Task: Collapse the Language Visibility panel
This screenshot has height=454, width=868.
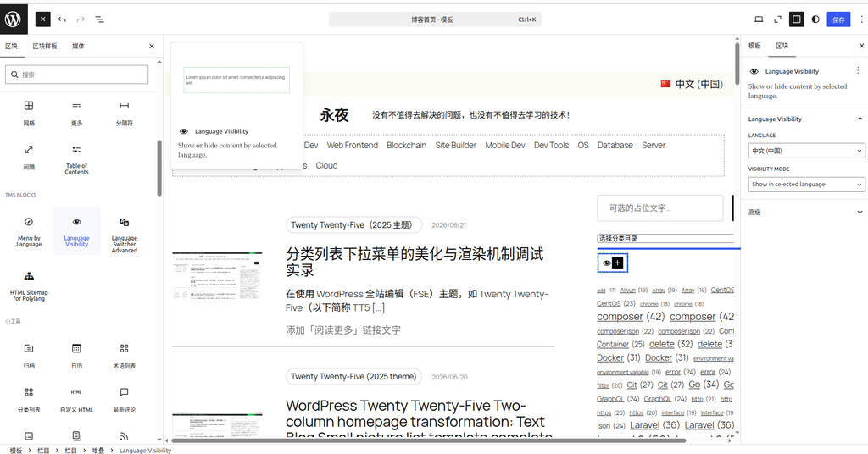Action: pyautogui.click(x=804, y=119)
